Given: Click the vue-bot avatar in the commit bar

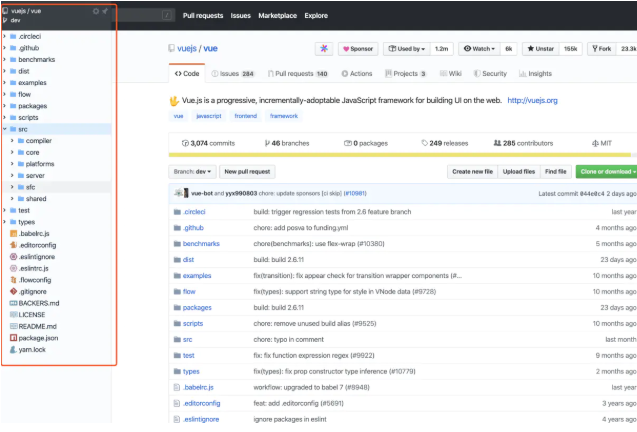Looking at the screenshot, I should coord(179,193).
